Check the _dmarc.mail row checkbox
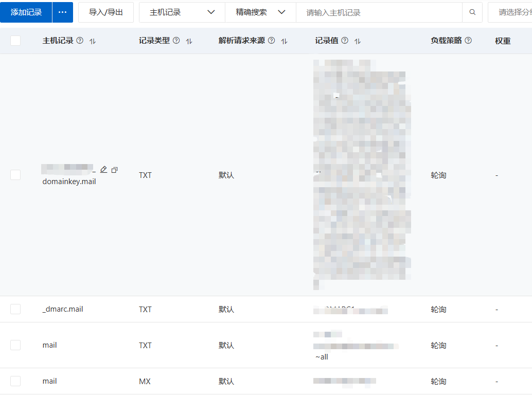Image resolution: width=532 pixels, height=396 pixels. (15, 309)
